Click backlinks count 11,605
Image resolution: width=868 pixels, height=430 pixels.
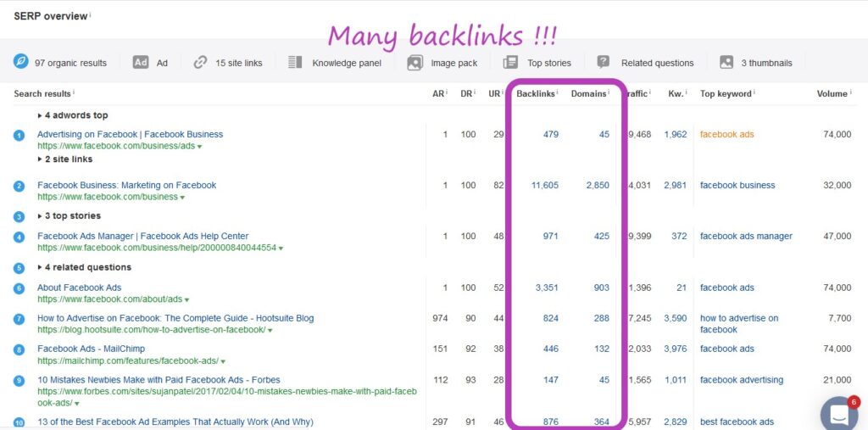click(545, 185)
